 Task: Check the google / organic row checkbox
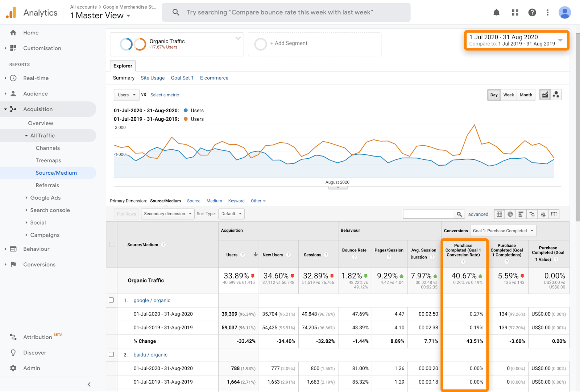[111, 300]
